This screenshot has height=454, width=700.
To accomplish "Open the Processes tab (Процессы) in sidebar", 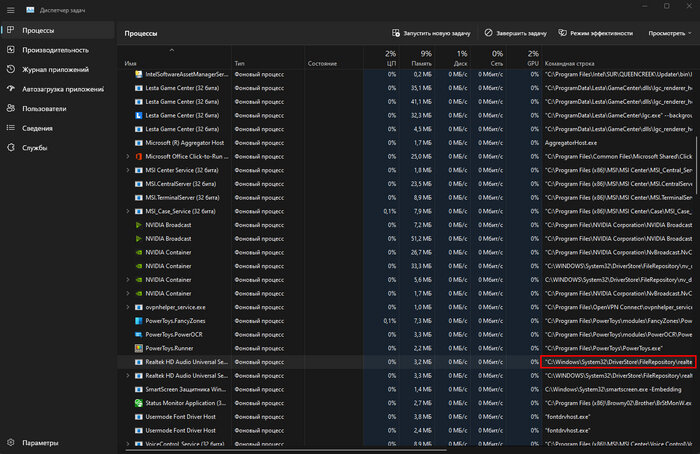I will [58, 30].
